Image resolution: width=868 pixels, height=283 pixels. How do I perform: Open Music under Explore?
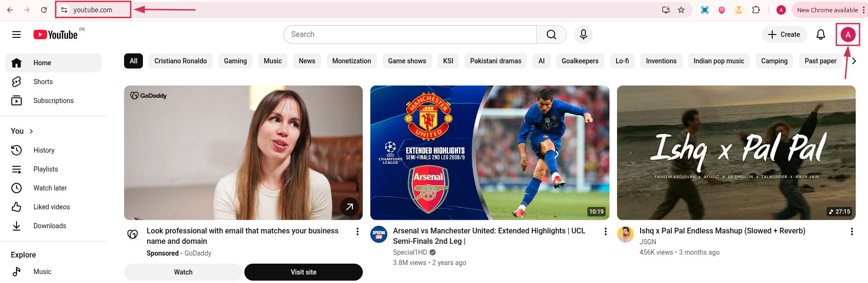point(53,272)
